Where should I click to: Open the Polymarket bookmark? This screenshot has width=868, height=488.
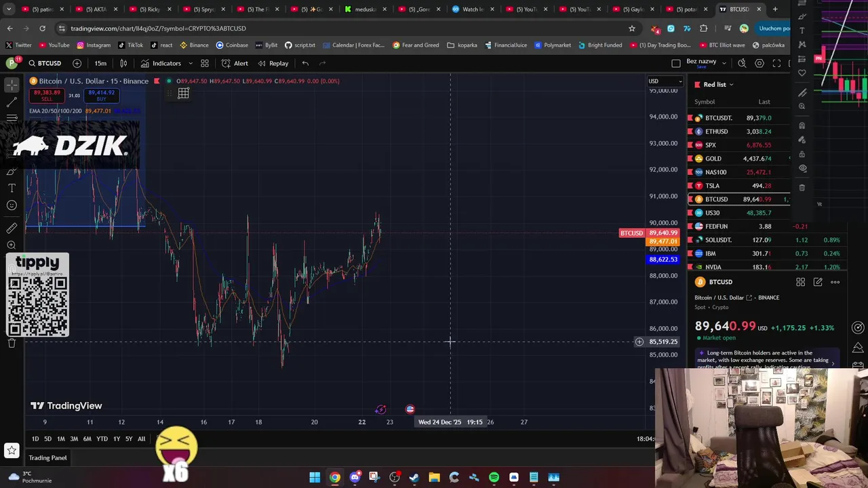(553, 45)
